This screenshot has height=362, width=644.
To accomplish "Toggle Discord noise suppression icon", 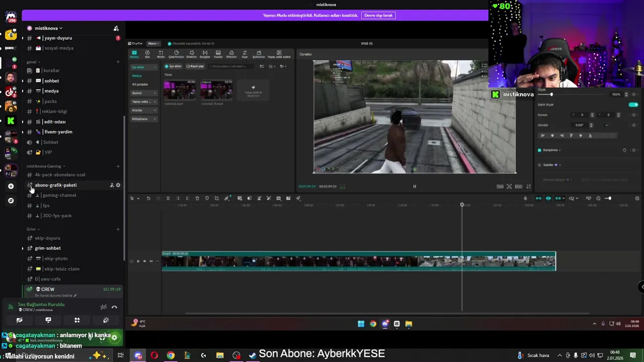I will 103,307.
